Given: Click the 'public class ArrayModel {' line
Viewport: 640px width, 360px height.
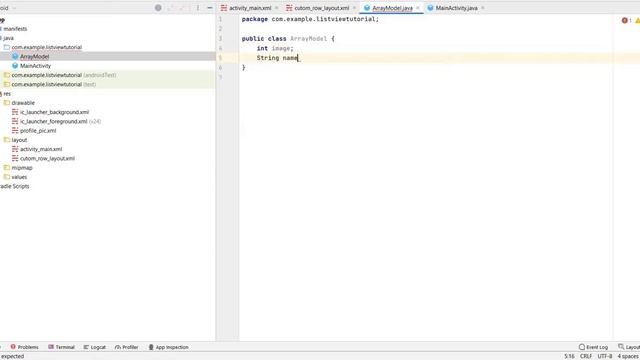Looking at the screenshot, I should tap(288, 38).
